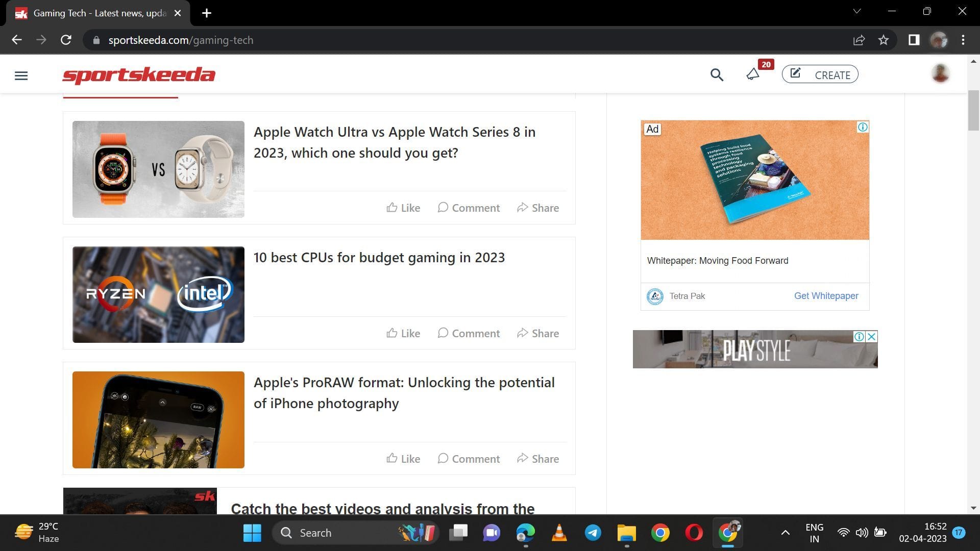Open the Chrome three-dot menu

(964, 40)
